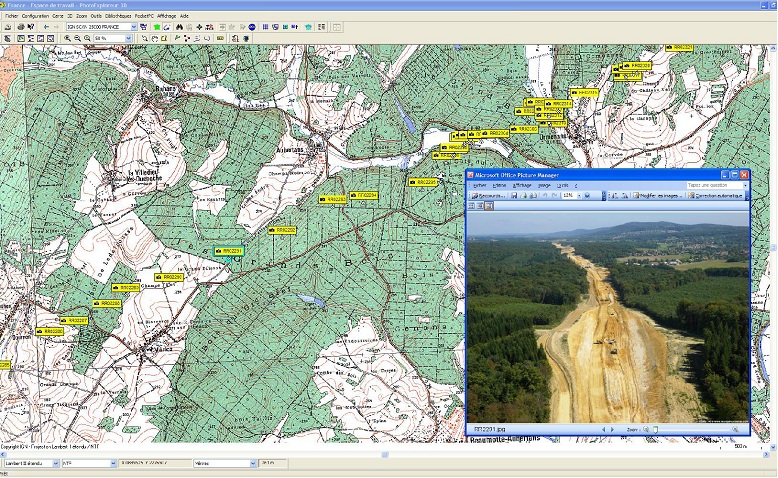Switch Picture Manager to filmstrip view

[x=480, y=206]
